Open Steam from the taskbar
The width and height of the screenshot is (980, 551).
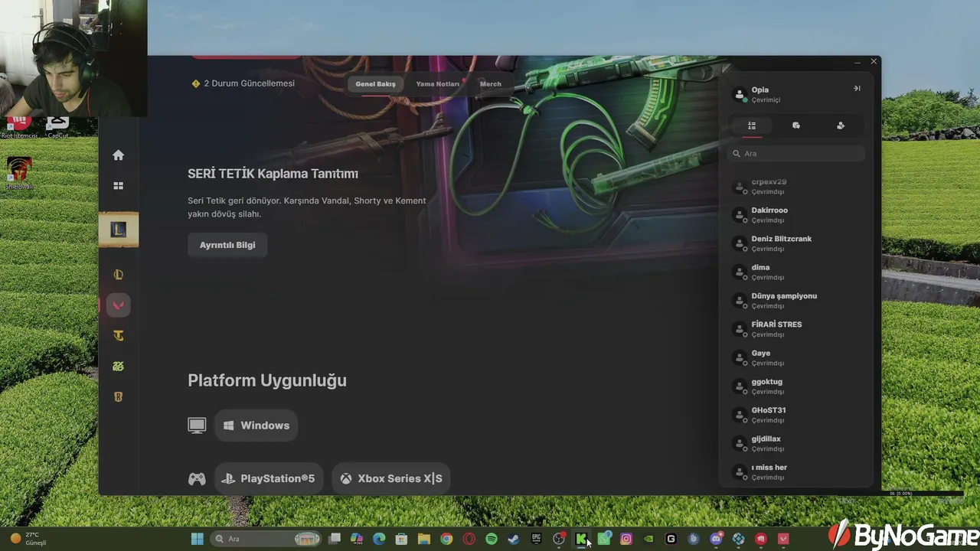pos(514,539)
